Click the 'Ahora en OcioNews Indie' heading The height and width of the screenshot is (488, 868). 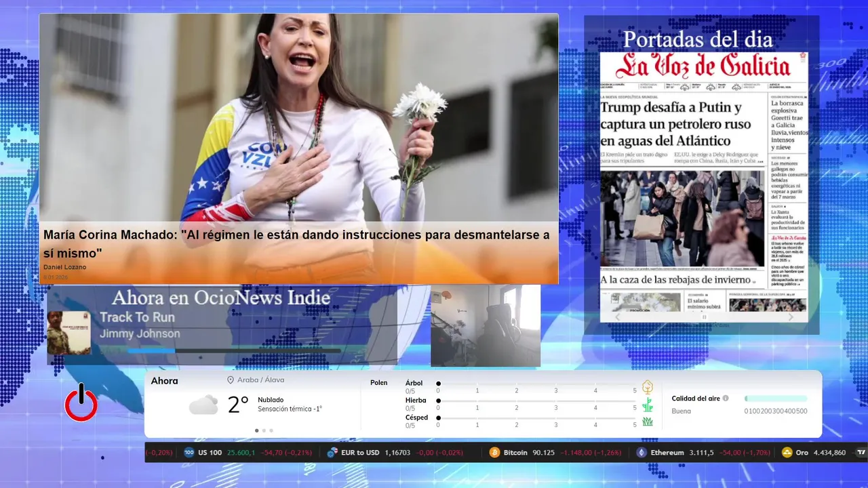pos(221,298)
